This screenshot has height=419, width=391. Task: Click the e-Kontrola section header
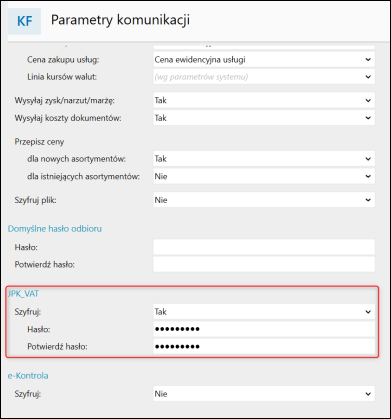pos(28,376)
